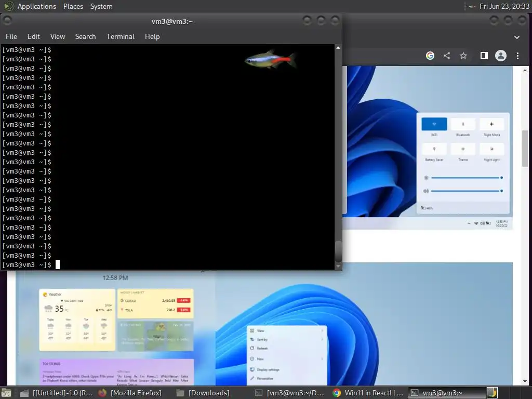Click the GOOGL stock row in the widget
532x399 pixels.
tap(155, 301)
